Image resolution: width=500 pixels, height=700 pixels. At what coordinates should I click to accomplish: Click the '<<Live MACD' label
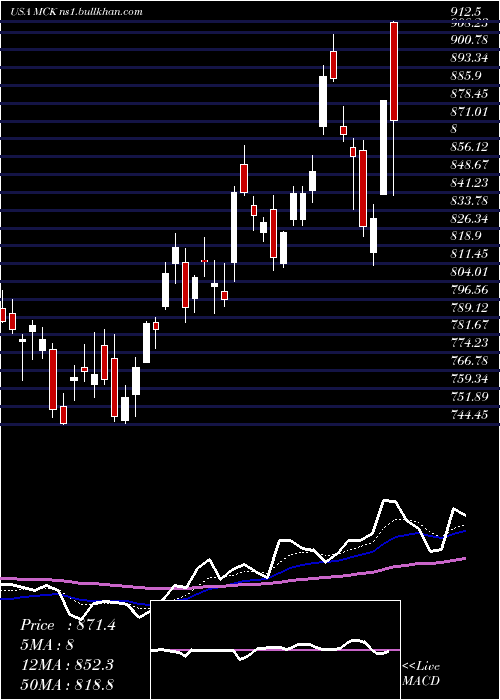(x=421, y=673)
